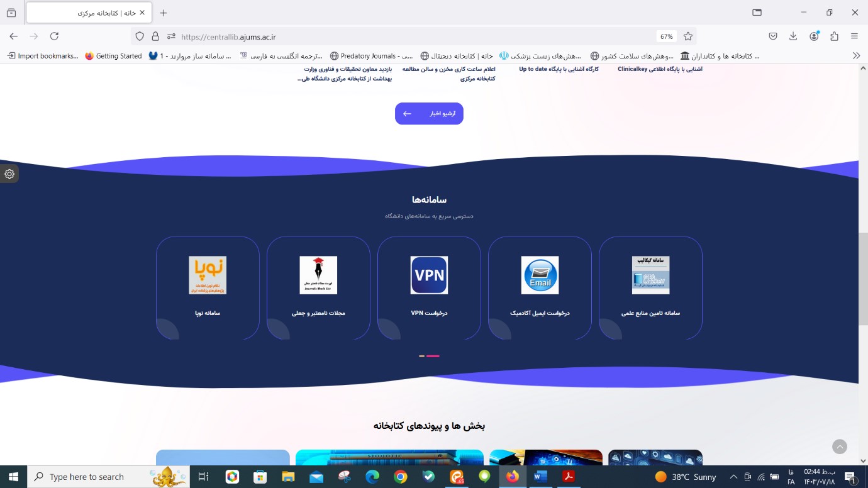Open the سامانه ساز مروارید bookmark
Image resolution: width=868 pixels, height=488 pixels.
[190, 55]
